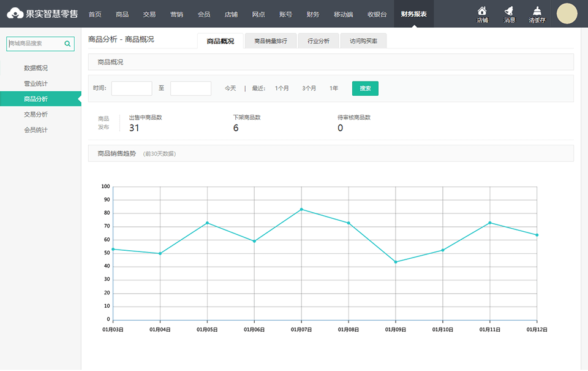Click the search magnifier icon in sidebar

67,44
